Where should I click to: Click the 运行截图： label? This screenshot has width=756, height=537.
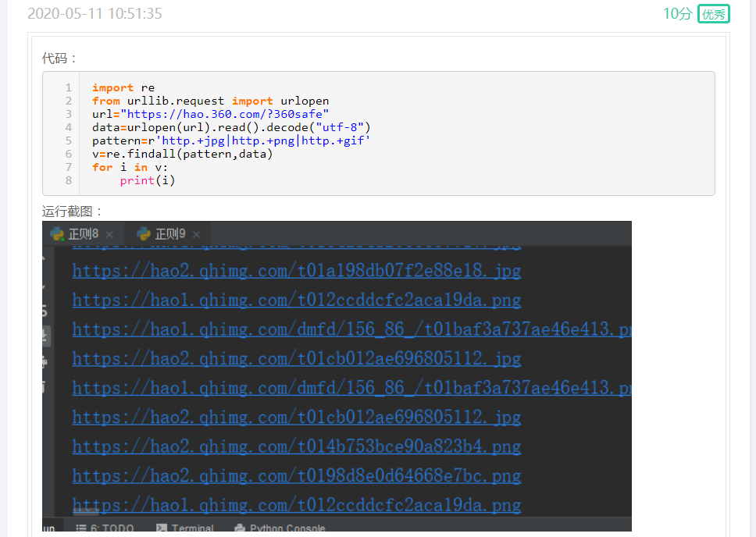pyautogui.click(x=73, y=212)
